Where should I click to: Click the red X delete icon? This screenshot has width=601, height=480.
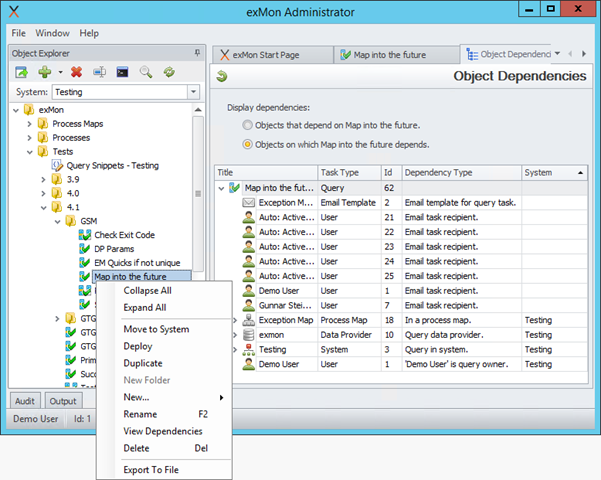click(x=76, y=72)
